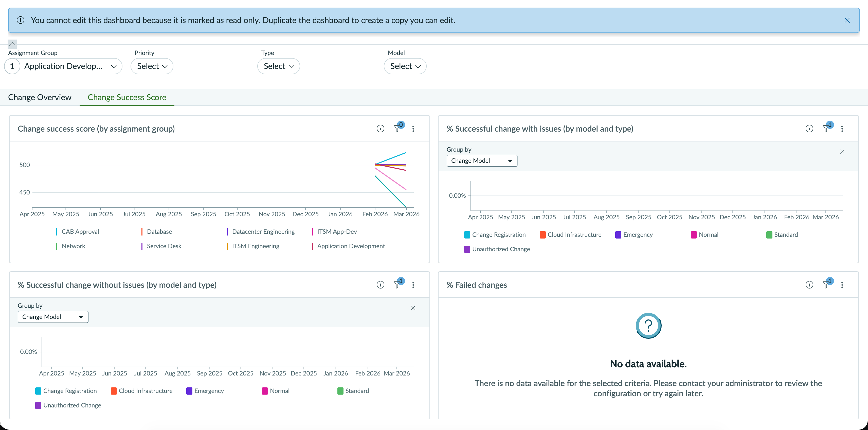This screenshot has height=430, width=868.
Task: Show info icon on % Failed changes widget
Action: tap(809, 285)
